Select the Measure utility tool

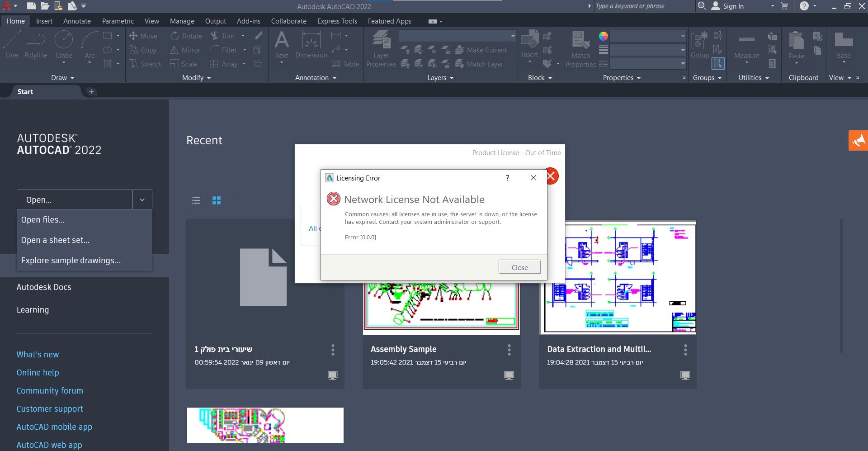(746, 44)
